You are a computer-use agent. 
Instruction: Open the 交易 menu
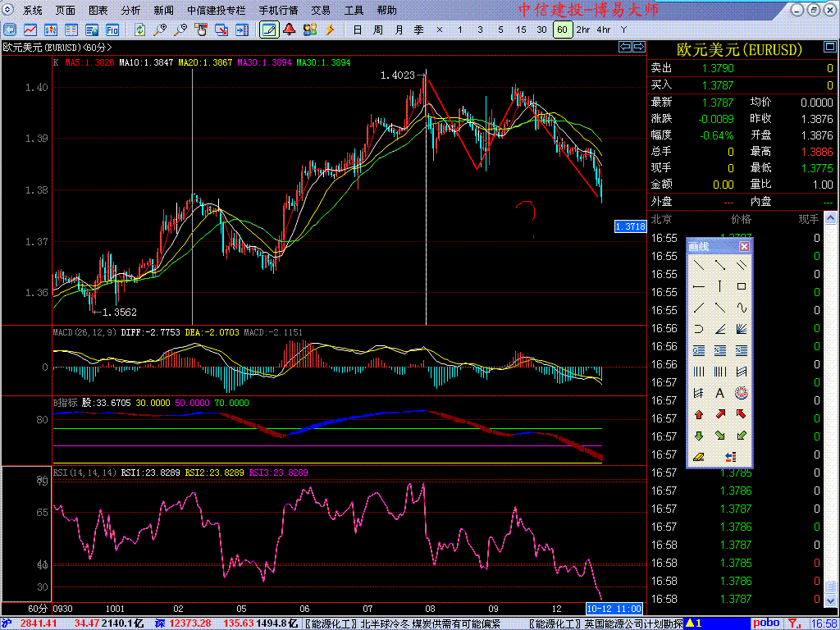pyautogui.click(x=321, y=11)
